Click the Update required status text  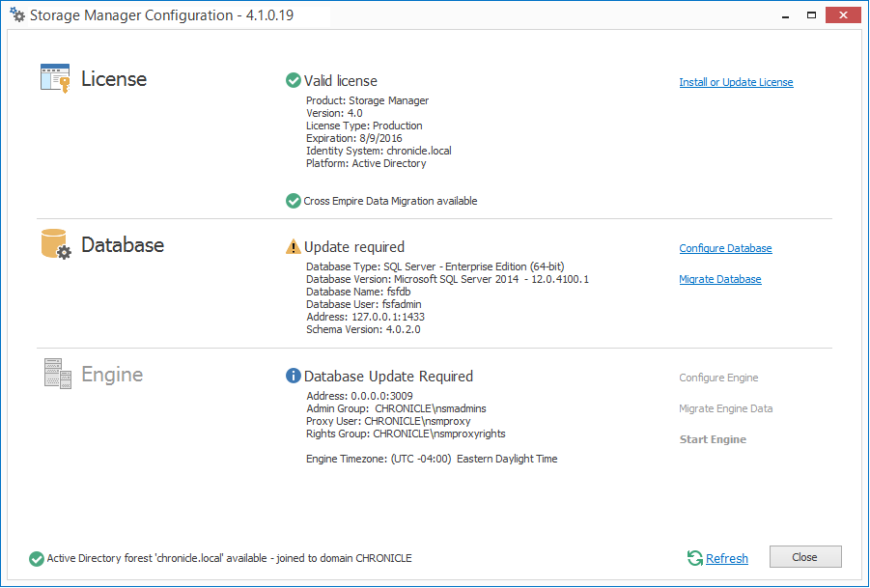tap(354, 247)
